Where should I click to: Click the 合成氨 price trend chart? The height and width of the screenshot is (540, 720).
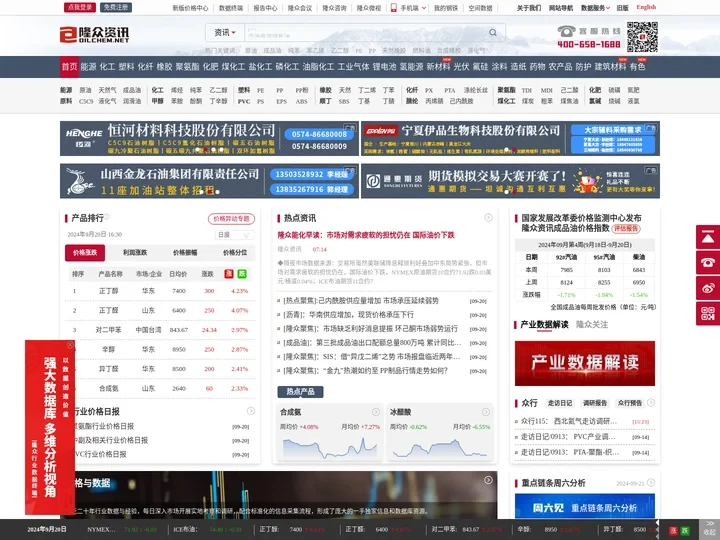click(330, 447)
